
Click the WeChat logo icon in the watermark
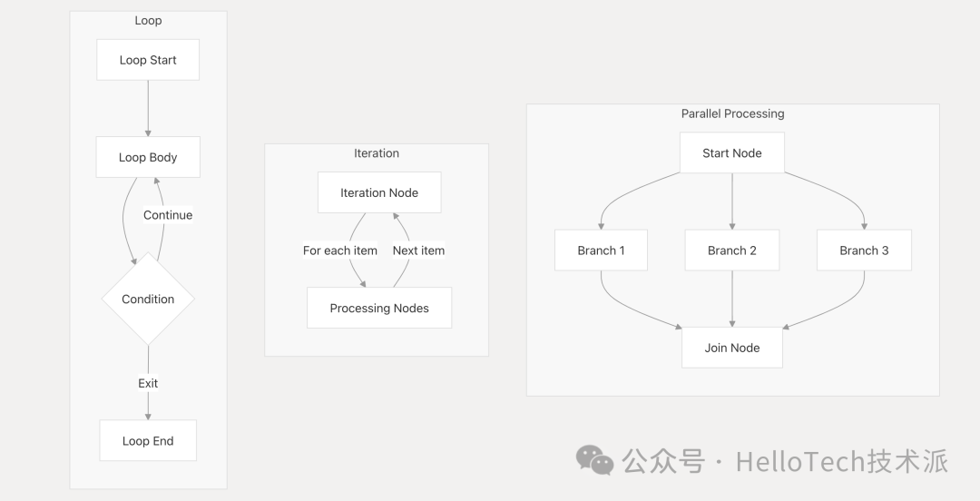click(x=595, y=460)
